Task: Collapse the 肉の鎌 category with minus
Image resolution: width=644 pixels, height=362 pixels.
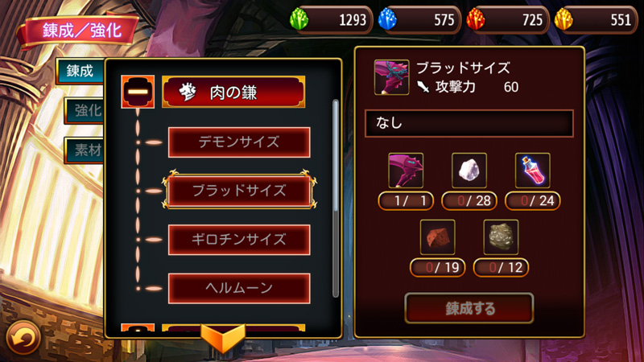Action: point(138,92)
